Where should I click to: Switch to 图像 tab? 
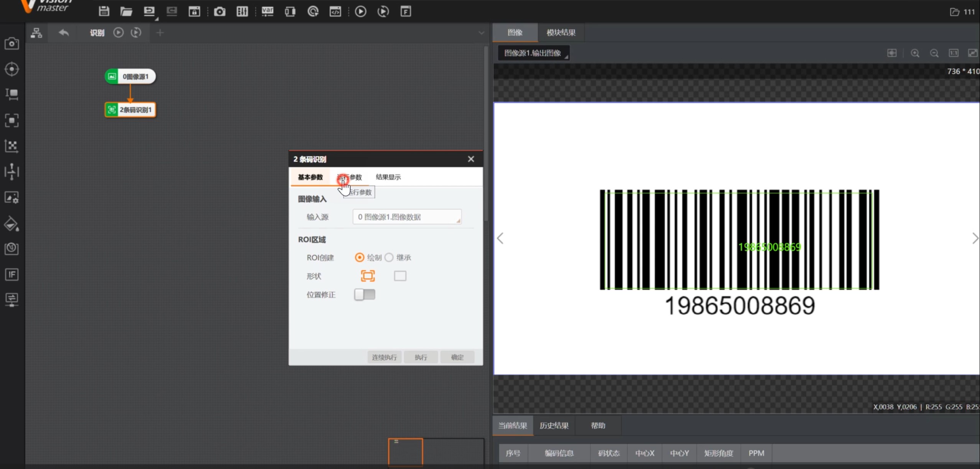515,33
